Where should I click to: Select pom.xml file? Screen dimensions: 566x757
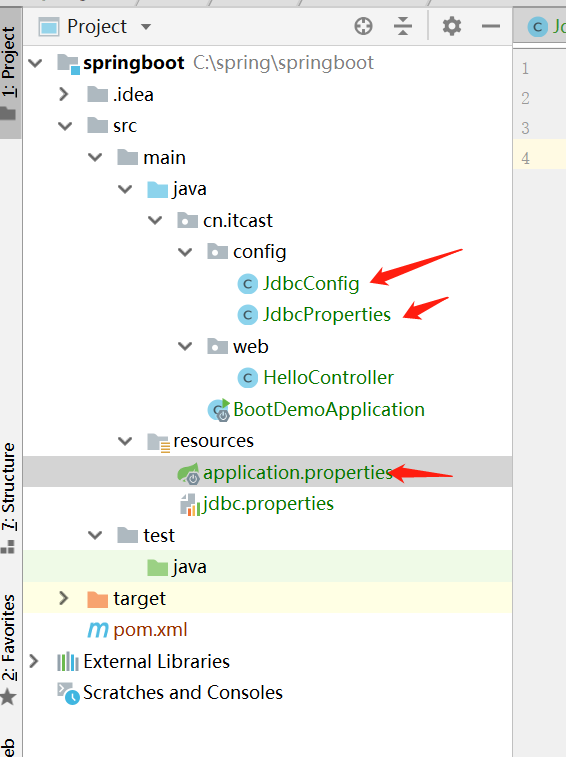(x=150, y=630)
